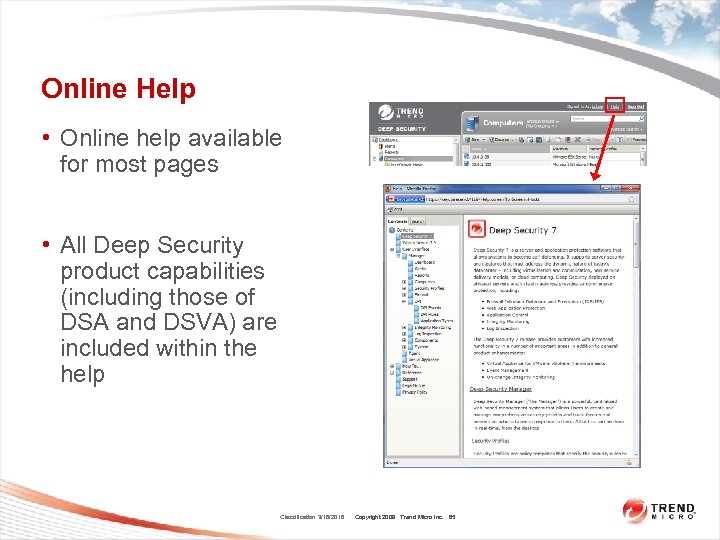The width and height of the screenshot is (720, 540).
Task: Click the Print button in help toolbar
Action: pos(394,209)
